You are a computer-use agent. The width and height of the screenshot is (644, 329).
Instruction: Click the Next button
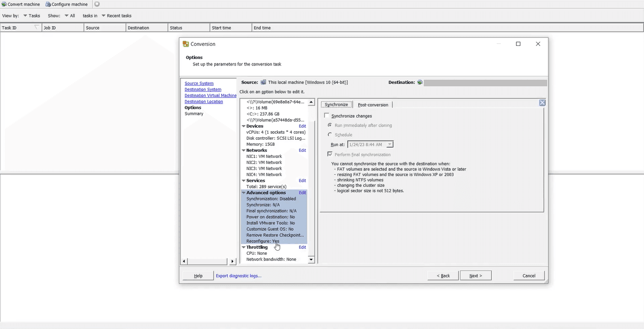point(475,276)
